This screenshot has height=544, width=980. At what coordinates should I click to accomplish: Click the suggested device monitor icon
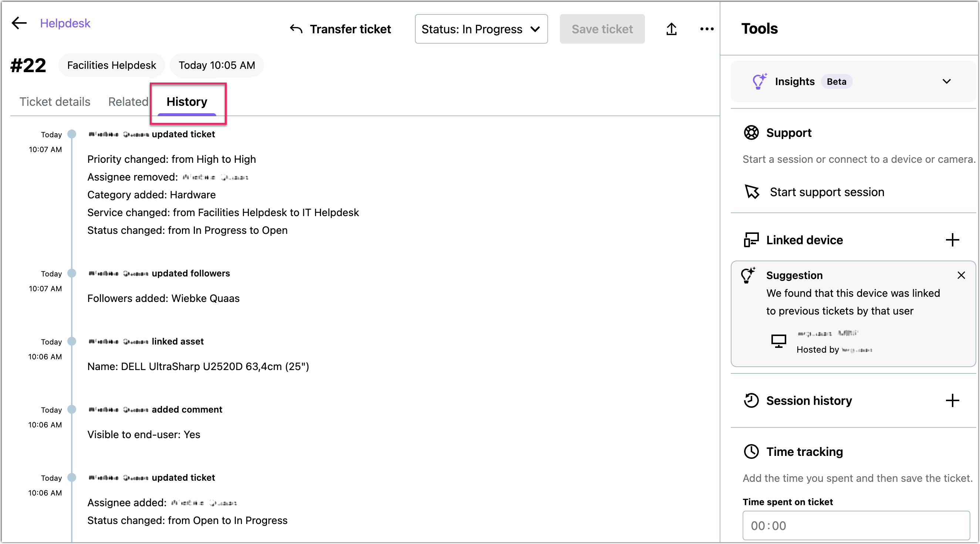[x=778, y=341]
